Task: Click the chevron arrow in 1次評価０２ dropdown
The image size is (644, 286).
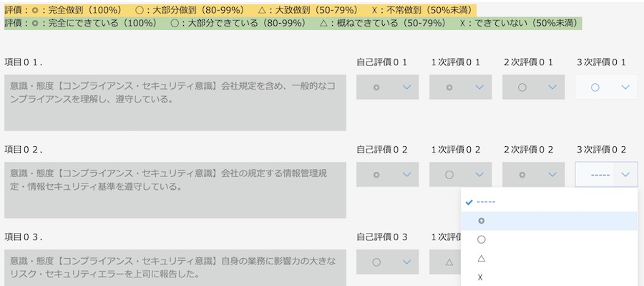Action: 479,174
